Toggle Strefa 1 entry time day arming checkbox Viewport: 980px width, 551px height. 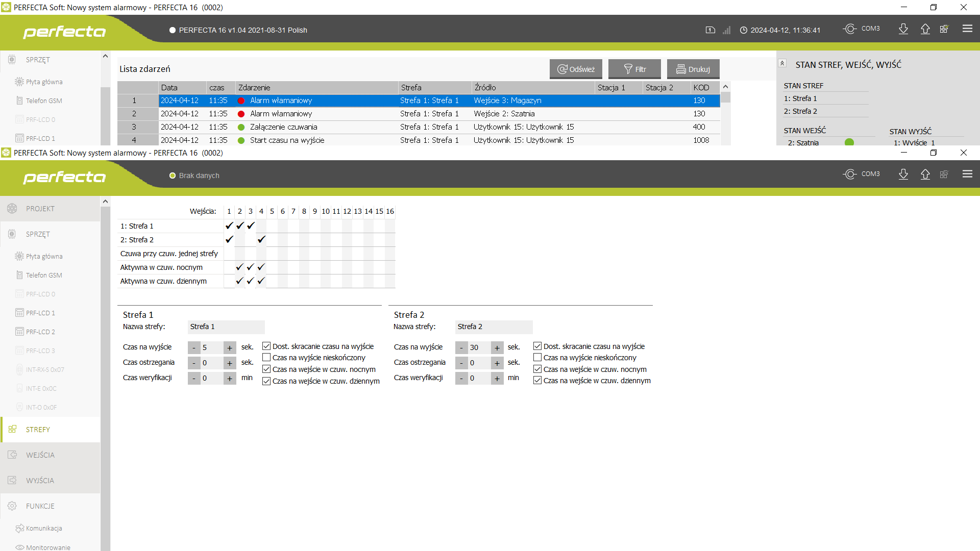point(266,381)
